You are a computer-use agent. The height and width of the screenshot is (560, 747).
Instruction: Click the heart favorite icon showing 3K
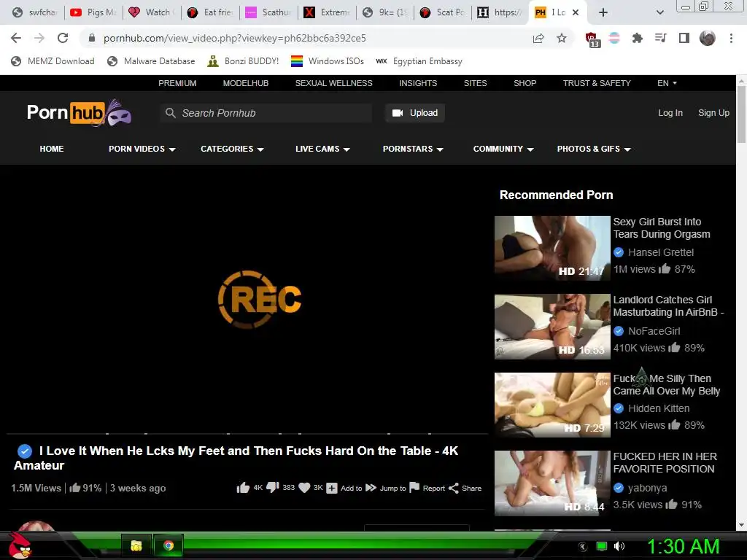click(x=304, y=488)
